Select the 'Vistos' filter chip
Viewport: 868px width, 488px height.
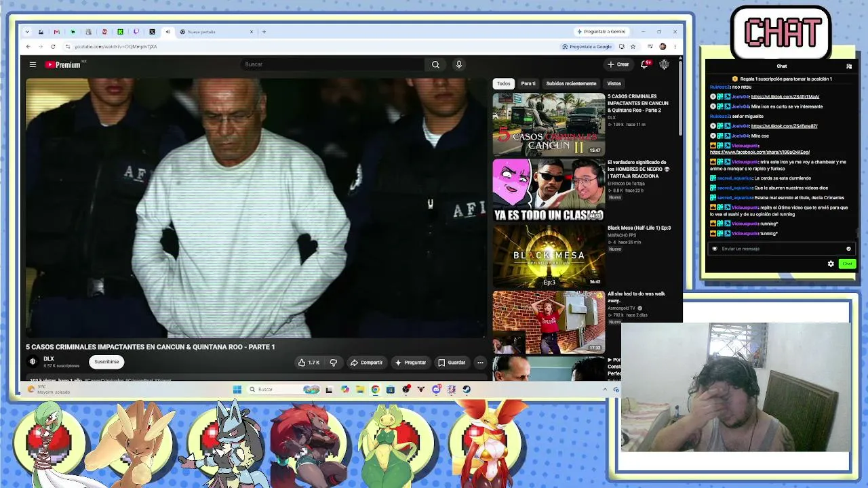pyautogui.click(x=614, y=83)
